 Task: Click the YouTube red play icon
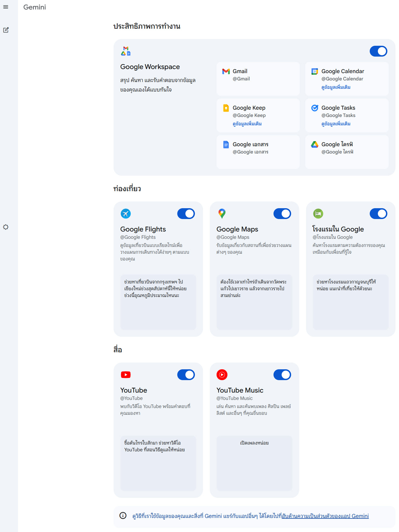pyautogui.click(x=126, y=375)
